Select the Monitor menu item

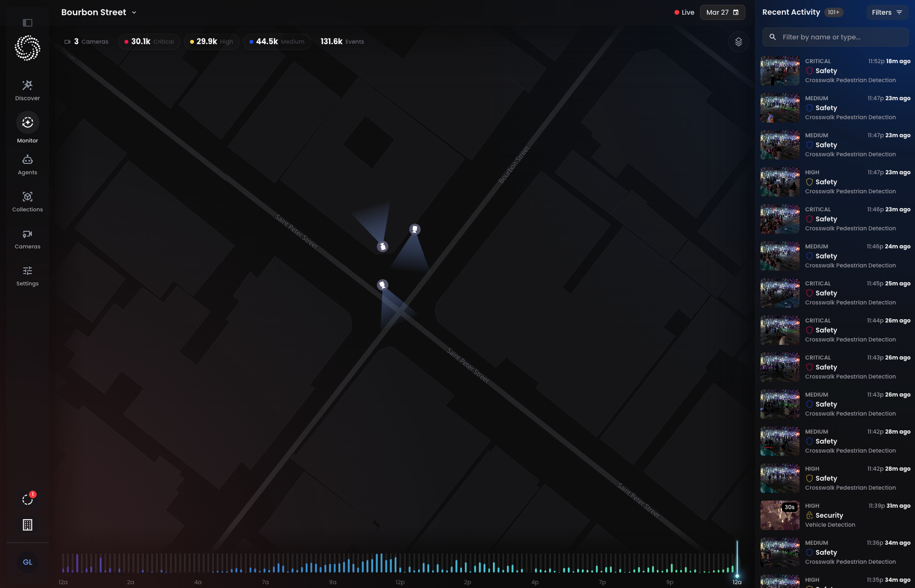28,128
